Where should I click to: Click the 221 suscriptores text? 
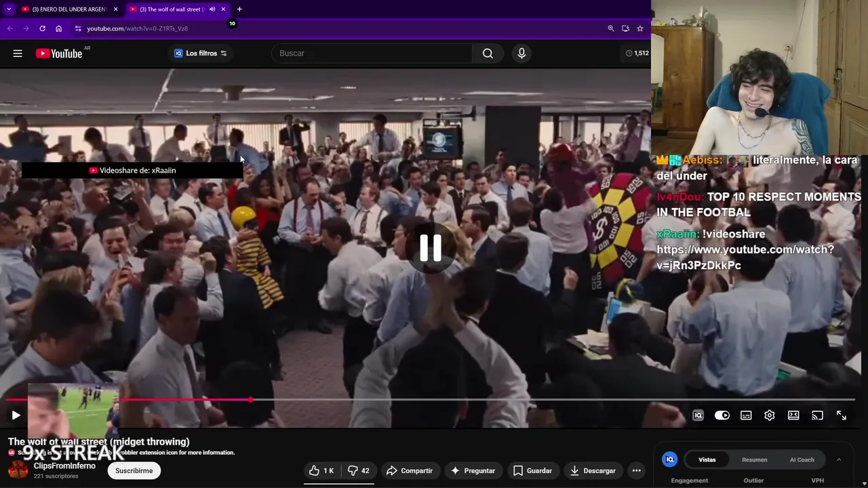56,476
